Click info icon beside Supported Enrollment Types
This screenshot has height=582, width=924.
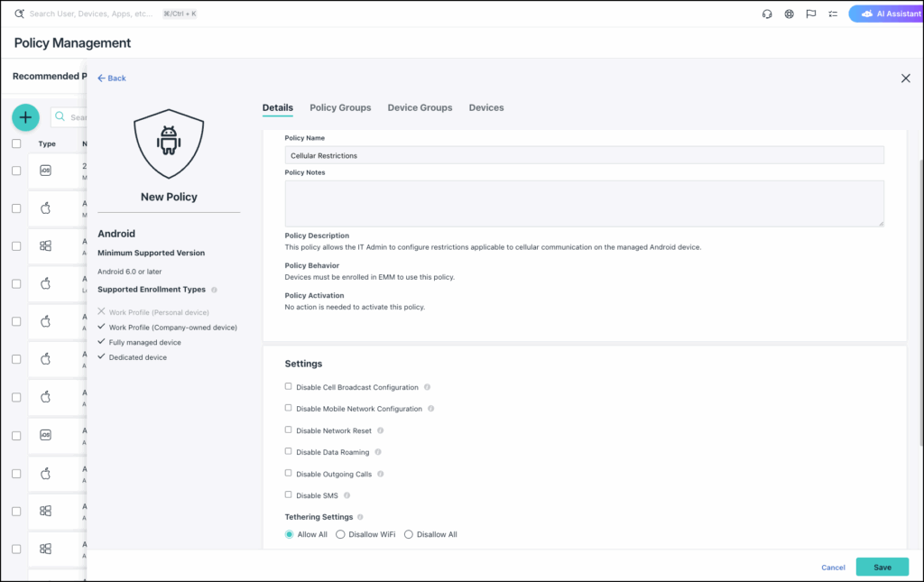coord(214,290)
